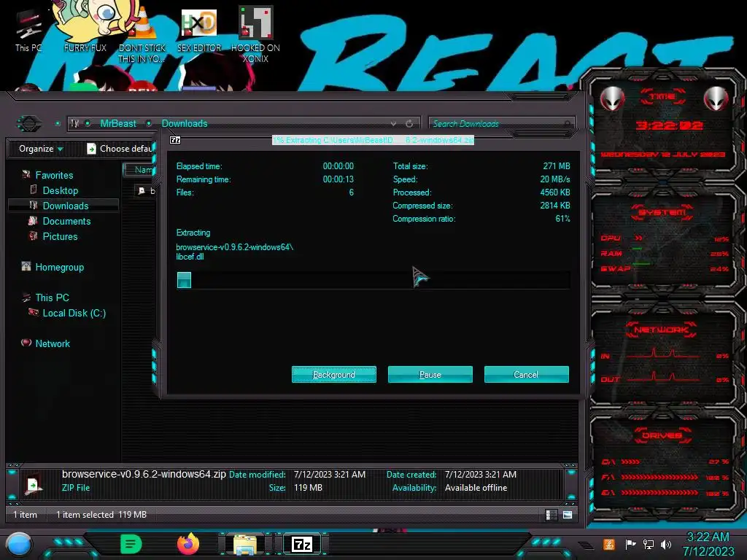Click the F:\ drive bar in Drives gadget
Viewport: 747px width, 560px height.
coord(665,477)
